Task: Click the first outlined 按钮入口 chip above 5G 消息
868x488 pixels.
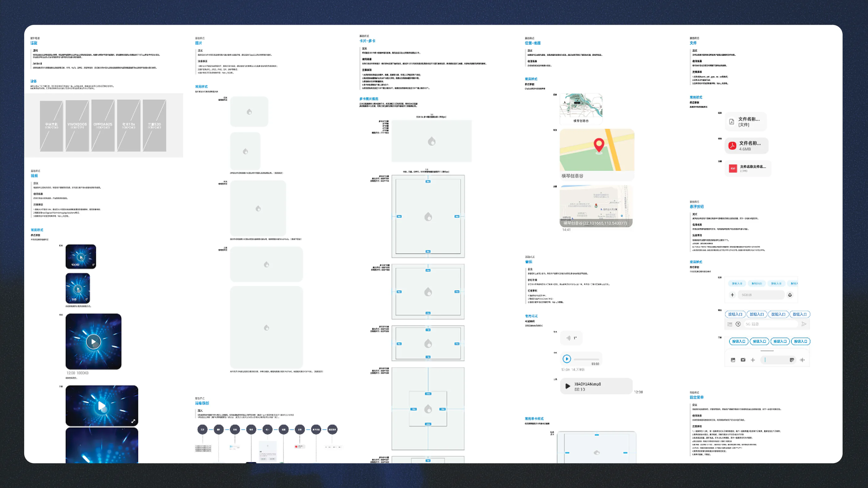Action: coord(735,314)
